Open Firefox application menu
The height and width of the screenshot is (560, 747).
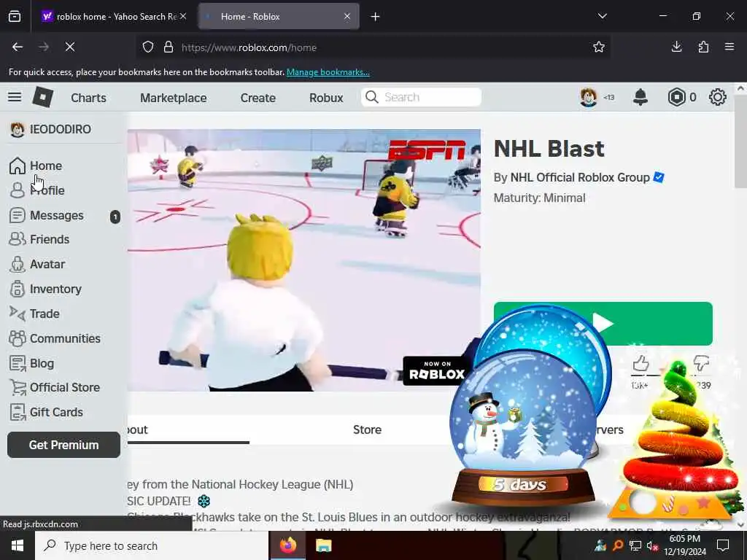(729, 47)
